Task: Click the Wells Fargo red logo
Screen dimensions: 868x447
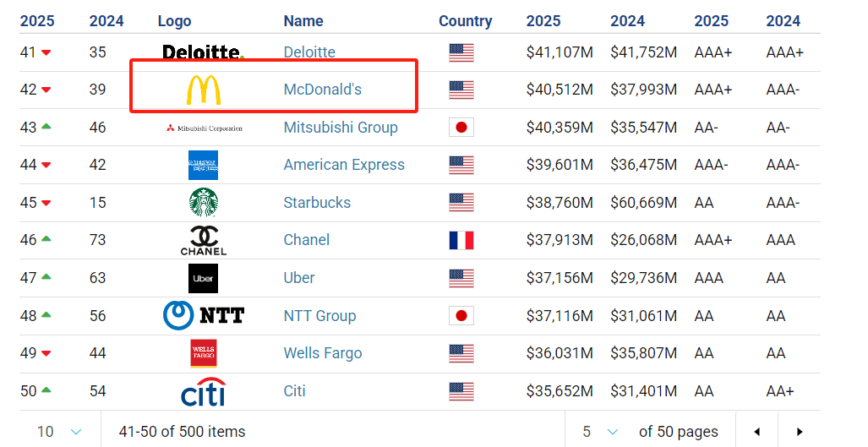Action: tap(203, 353)
